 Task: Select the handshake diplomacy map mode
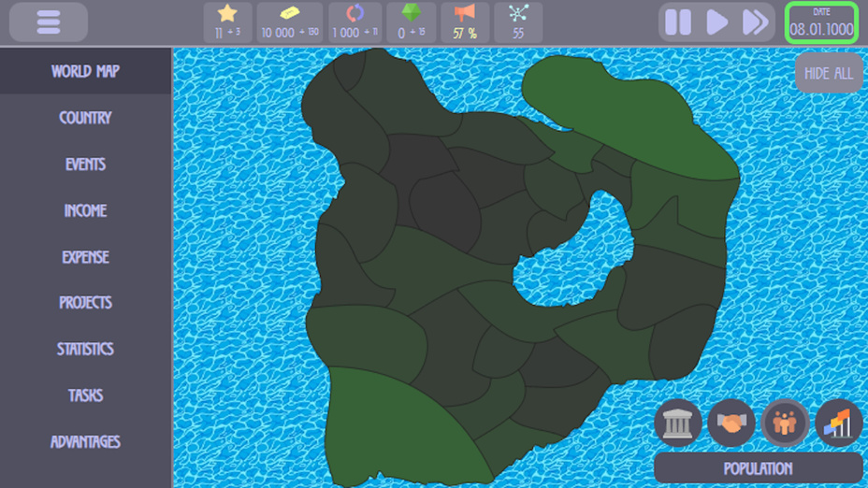(x=731, y=423)
